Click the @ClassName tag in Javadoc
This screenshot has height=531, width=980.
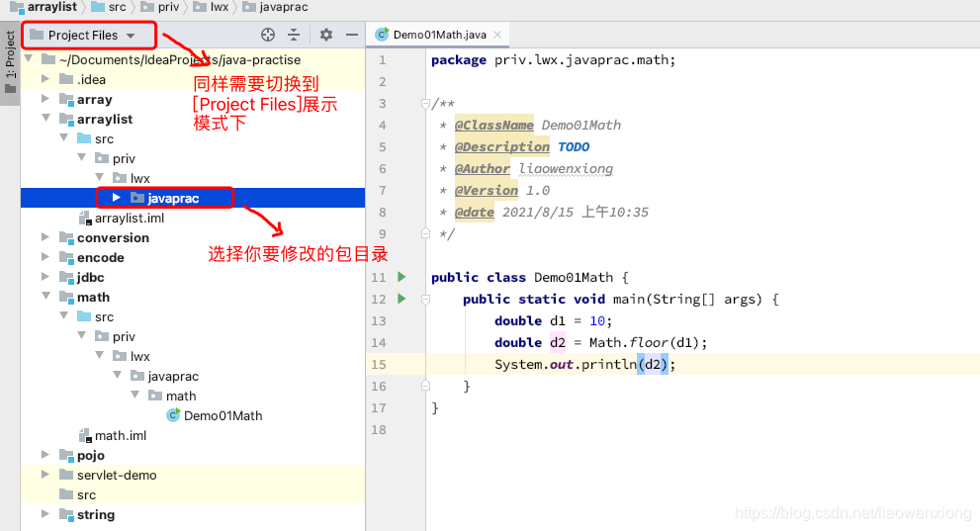(x=493, y=125)
